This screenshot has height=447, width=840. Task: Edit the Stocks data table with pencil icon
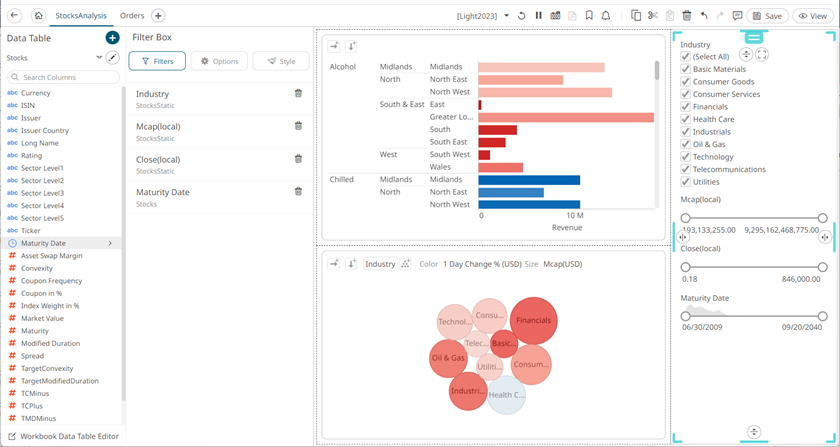point(113,58)
